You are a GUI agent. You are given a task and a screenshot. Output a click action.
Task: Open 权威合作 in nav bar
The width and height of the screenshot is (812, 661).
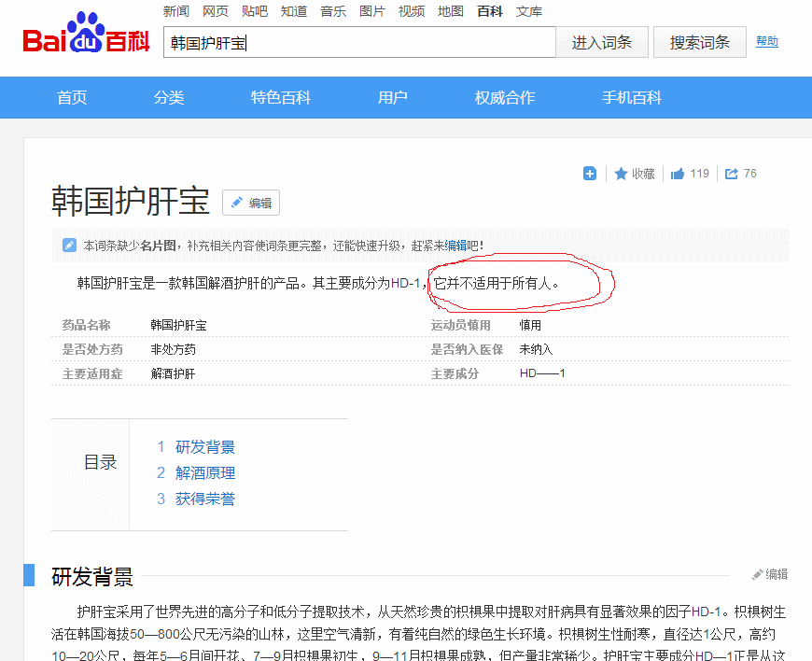click(x=505, y=97)
